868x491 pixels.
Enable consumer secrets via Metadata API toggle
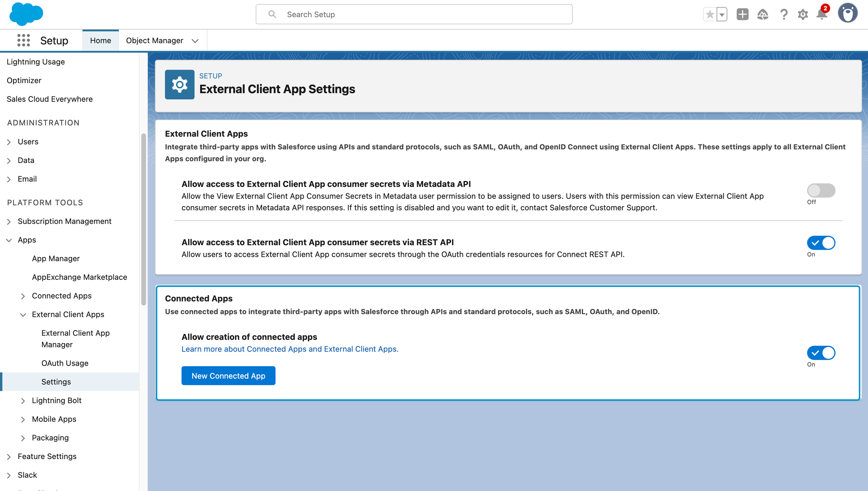click(x=821, y=190)
